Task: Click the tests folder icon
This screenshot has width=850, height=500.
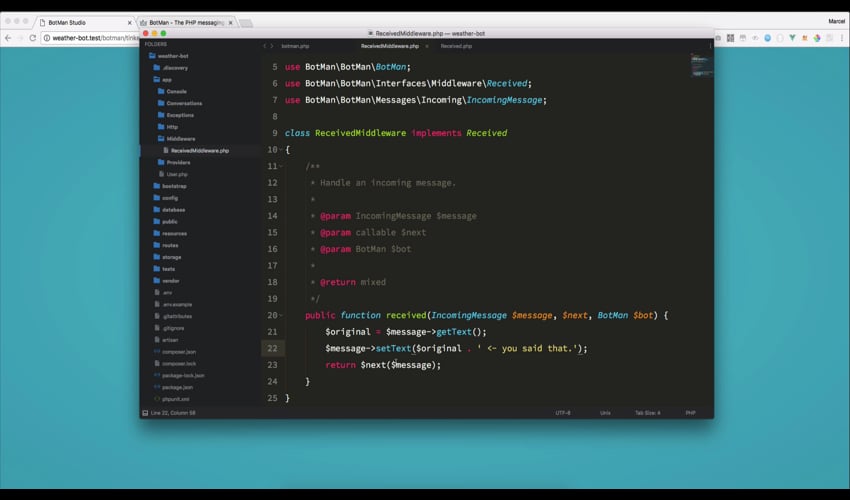Action: pos(157,268)
